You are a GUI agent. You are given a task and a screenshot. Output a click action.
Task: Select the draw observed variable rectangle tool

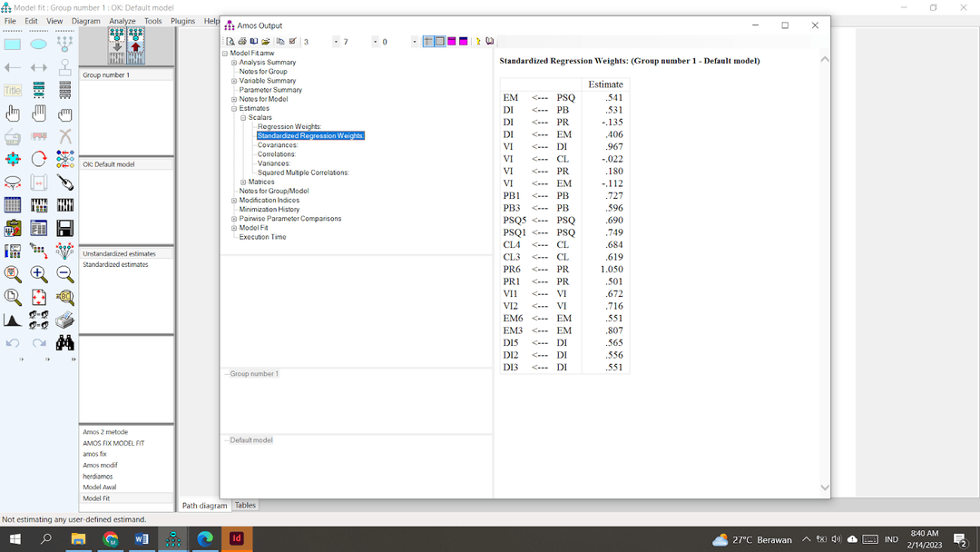point(13,44)
